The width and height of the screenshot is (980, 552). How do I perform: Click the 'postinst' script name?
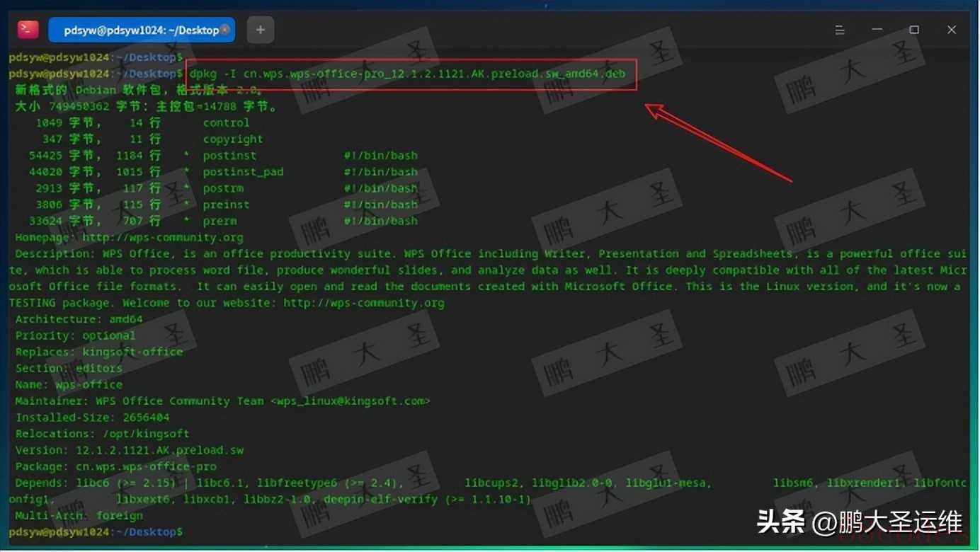[229, 156]
